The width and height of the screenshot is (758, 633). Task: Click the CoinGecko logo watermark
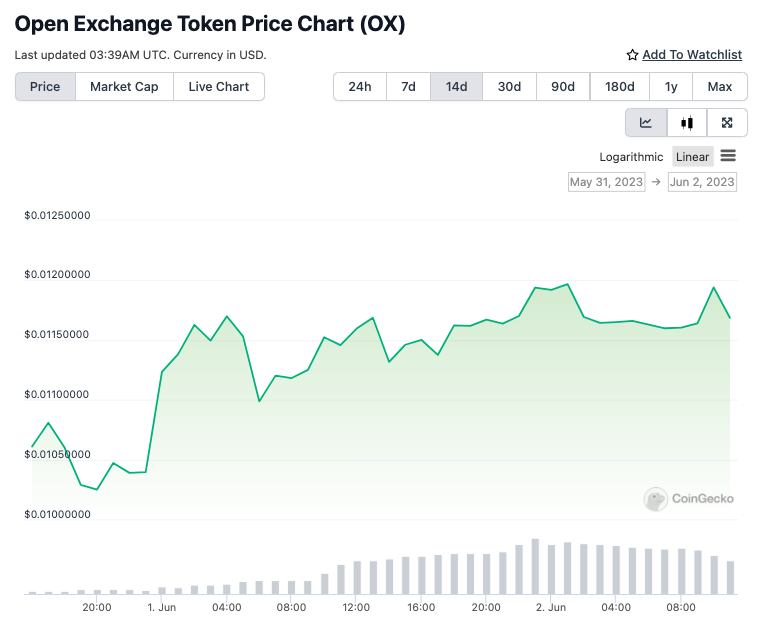click(656, 499)
